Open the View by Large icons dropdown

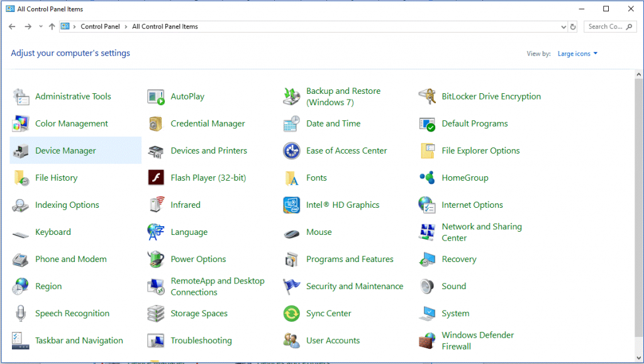[x=577, y=54]
